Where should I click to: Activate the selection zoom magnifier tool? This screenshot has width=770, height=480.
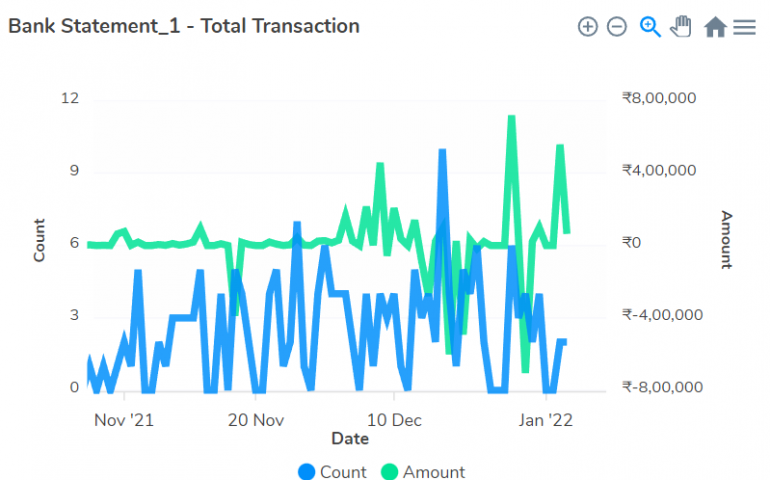click(x=650, y=27)
